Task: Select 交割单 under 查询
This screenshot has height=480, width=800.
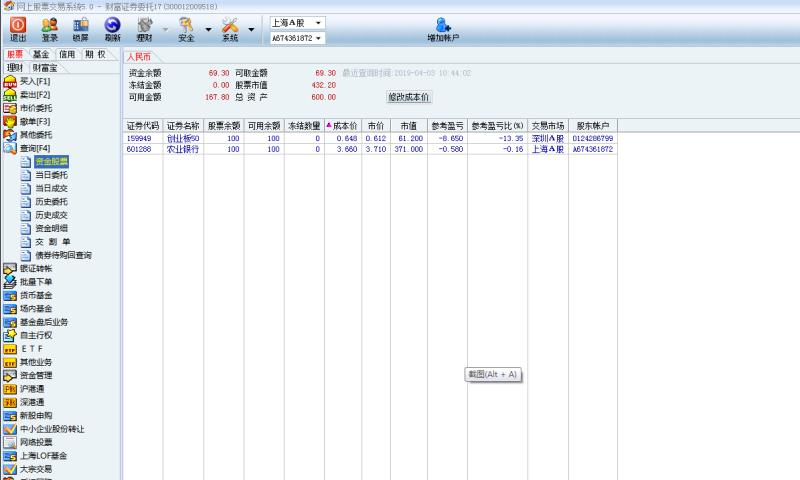Action: (x=52, y=242)
